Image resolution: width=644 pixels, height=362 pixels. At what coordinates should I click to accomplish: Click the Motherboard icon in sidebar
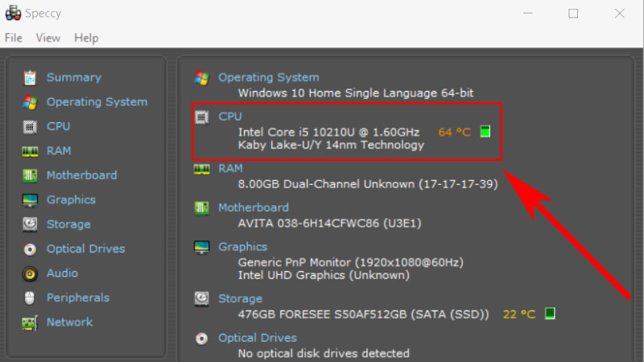tap(30, 175)
